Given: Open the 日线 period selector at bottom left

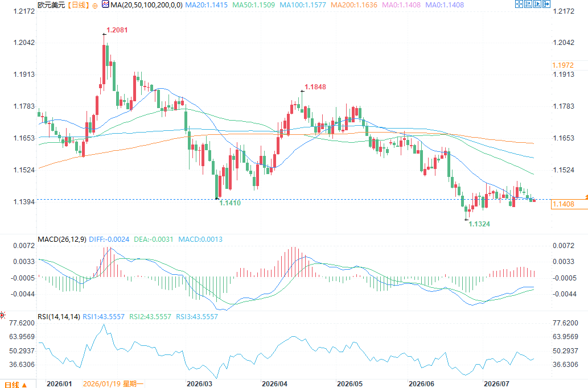Looking at the screenshot, I should (16, 384).
